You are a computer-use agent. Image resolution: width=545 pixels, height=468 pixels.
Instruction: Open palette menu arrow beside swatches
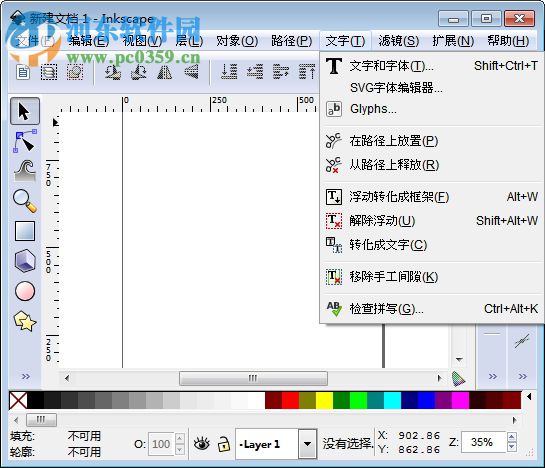click(529, 396)
